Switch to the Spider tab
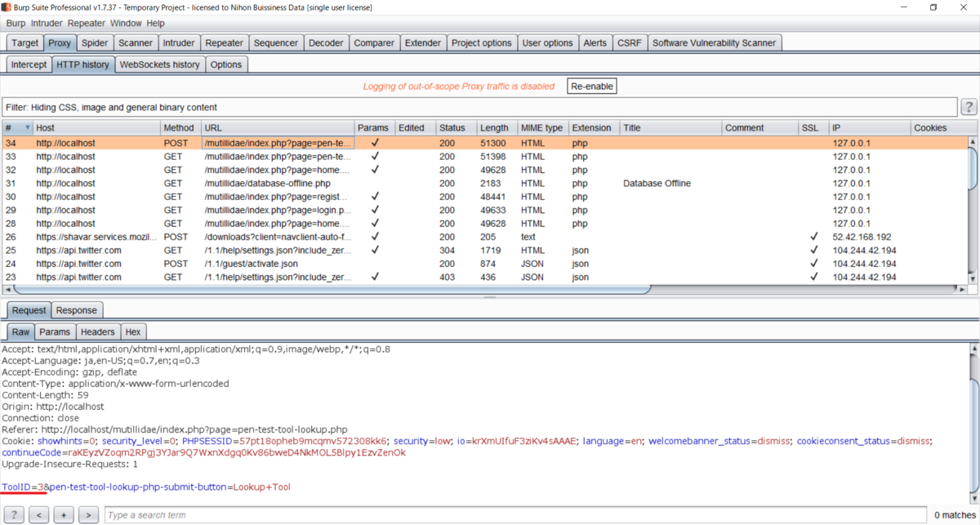Viewport: 980px width, 525px height. click(x=95, y=43)
